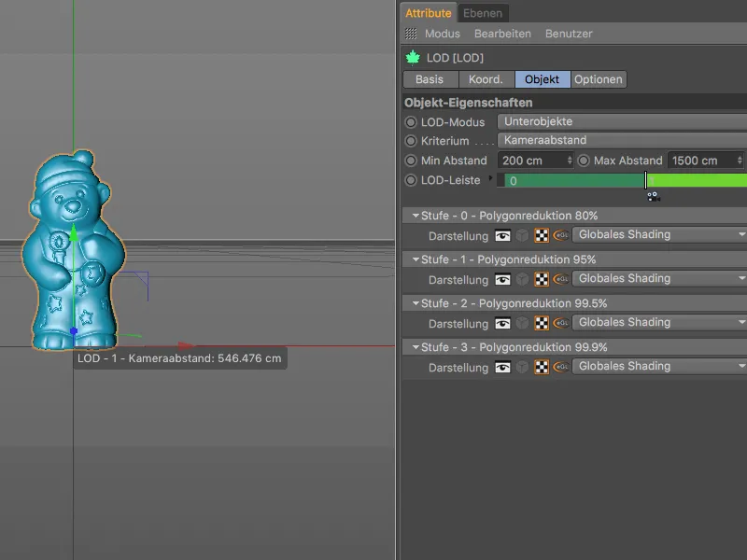The height and width of the screenshot is (560, 747).
Task: Click the Kameraabstand 546.476 cm viewport label
Action: 179,358
